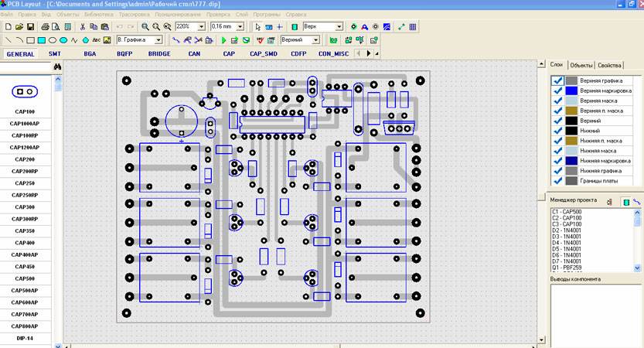644x348 pixels.
Task: Switch to the Свойства panel tab
Action: coord(609,65)
